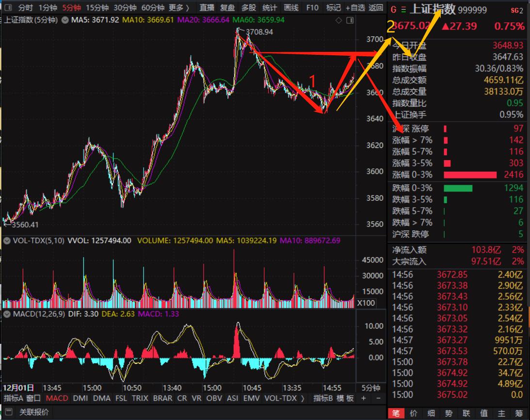Image resolution: width=530 pixels, height=420 pixels.
Task: Click the 跌幅 0-3% row count 1294
Action: point(514,188)
